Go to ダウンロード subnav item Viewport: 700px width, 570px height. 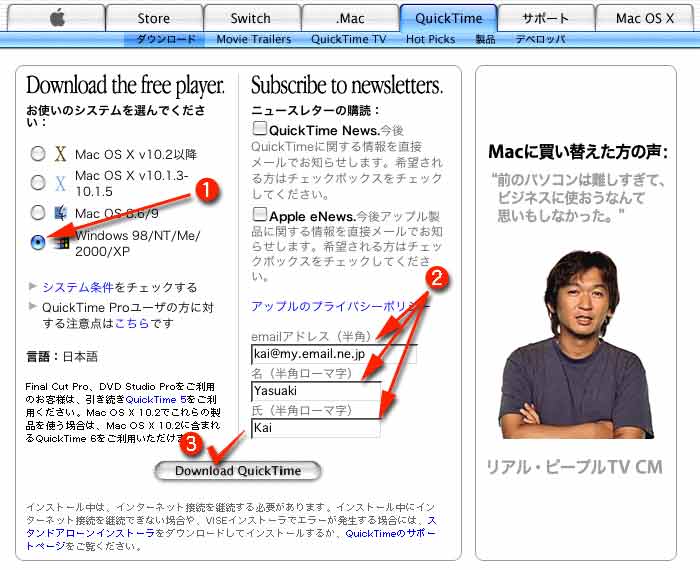click(165, 39)
